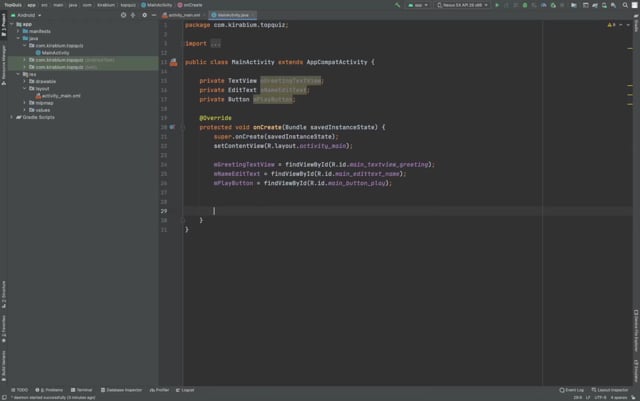Click main_button_play in the code
This screenshot has width=640, height=401.
tap(357, 183)
